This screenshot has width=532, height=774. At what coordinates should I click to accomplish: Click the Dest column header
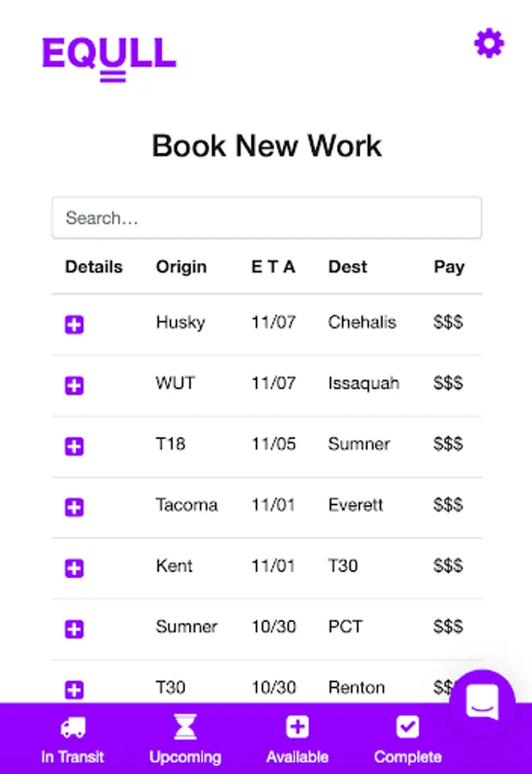pyautogui.click(x=347, y=267)
